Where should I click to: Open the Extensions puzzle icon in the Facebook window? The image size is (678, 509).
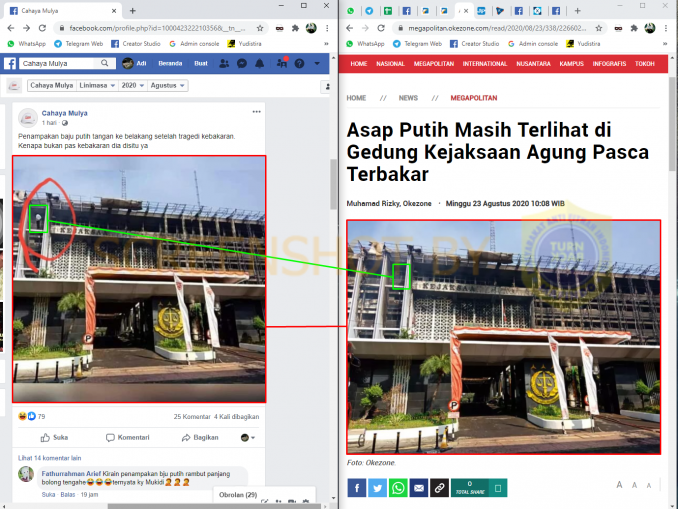pos(295,28)
